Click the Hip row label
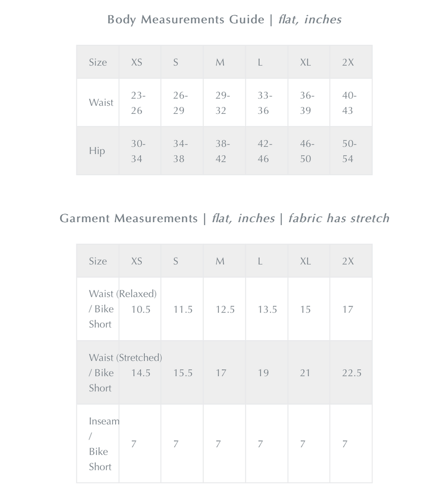 [x=97, y=151]
